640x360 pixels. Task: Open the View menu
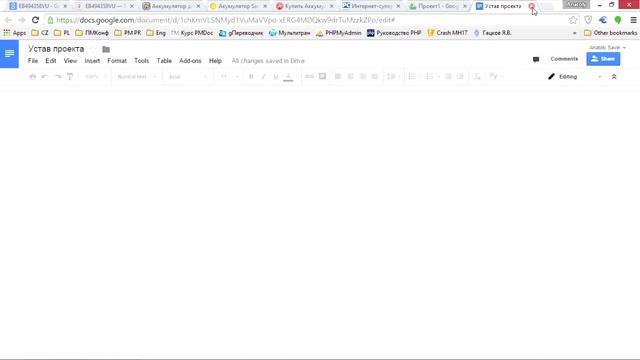70,61
